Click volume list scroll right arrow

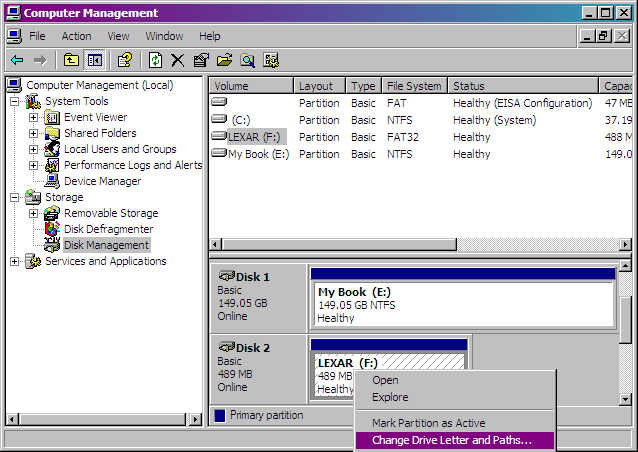click(626, 245)
